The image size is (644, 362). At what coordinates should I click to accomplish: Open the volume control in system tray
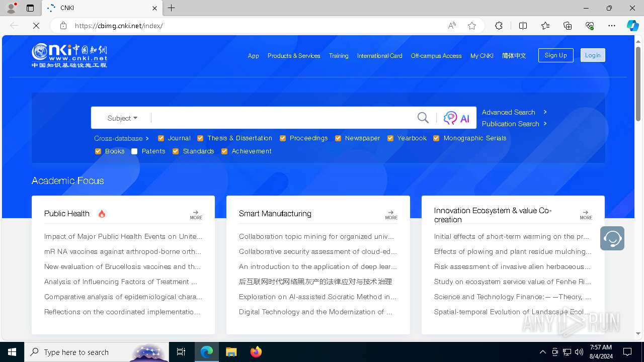click(x=579, y=352)
